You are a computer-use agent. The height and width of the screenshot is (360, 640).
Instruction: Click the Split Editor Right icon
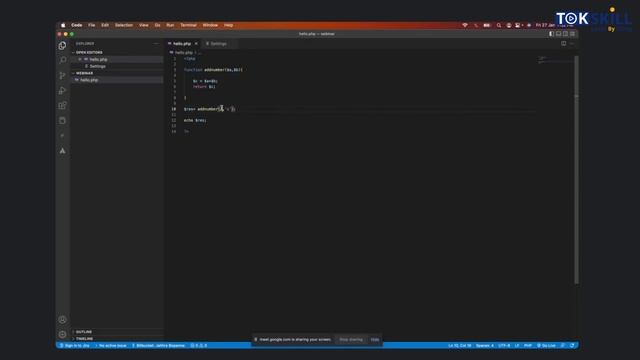click(x=564, y=43)
